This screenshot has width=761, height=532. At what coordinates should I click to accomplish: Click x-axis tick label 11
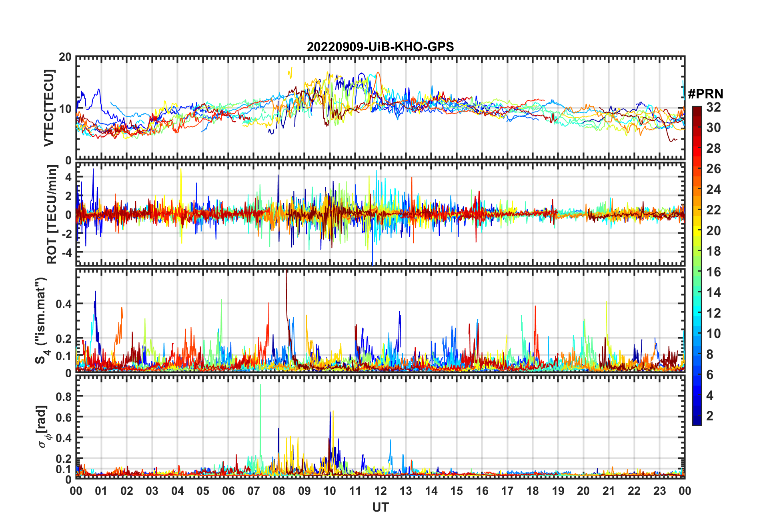click(x=355, y=491)
